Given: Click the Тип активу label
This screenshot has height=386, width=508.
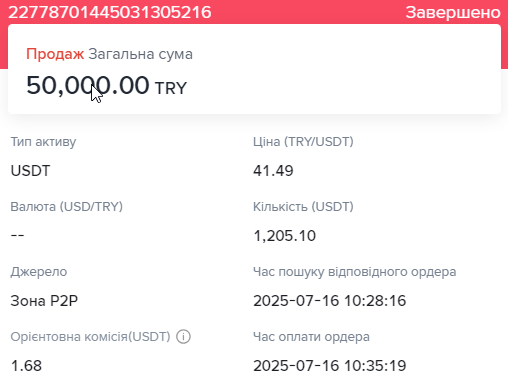Looking at the screenshot, I should (x=43, y=142).
